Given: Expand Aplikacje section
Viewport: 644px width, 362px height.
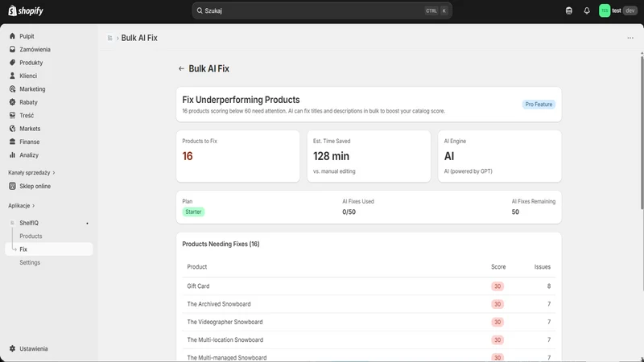Looking at the screenshot, I should click(x=22, y=206).
